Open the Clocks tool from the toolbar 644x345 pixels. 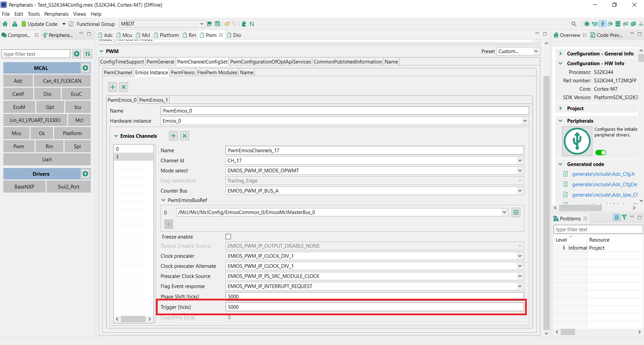click(595, 24)
